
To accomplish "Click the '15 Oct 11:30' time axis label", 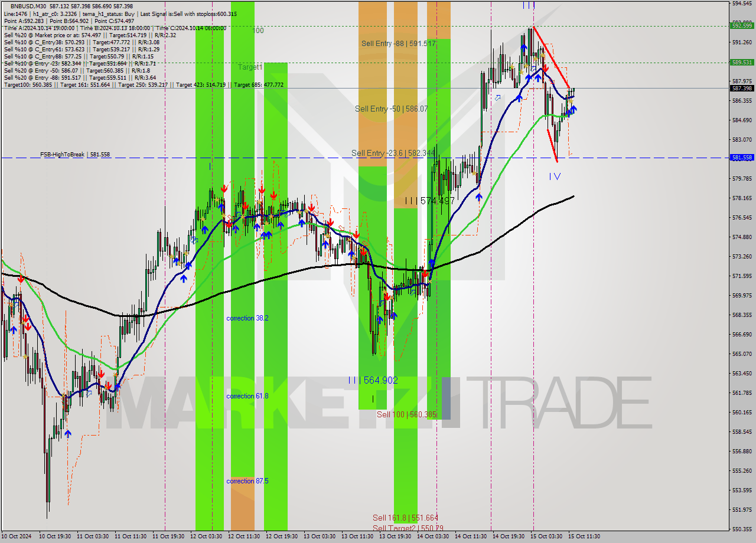I will 584,537.
